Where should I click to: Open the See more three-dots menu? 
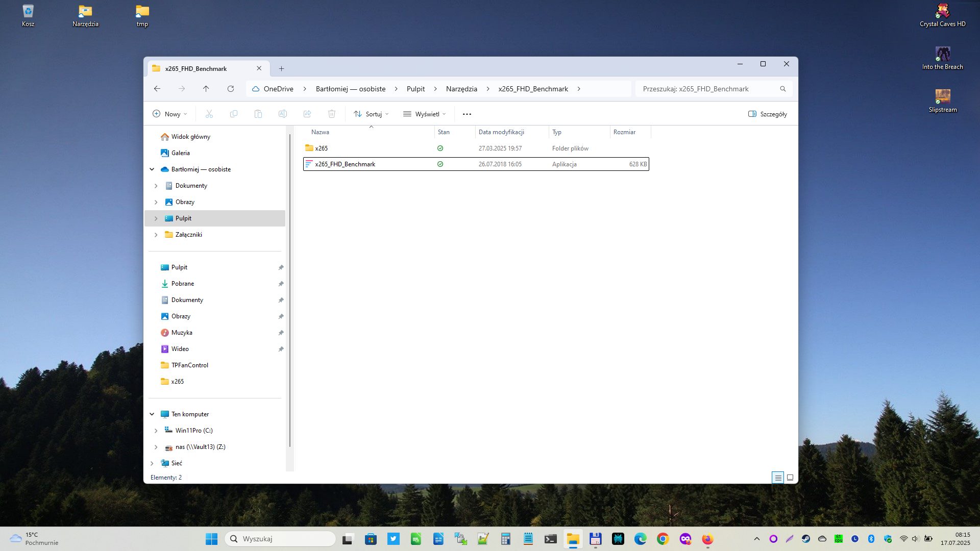click(x=467, y=114)
